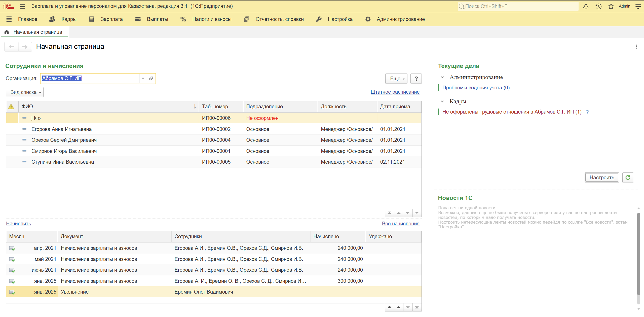The width and height of the screenshot is (644, 317).
Task: Select the j k o employee row
Action: pos(214,118)
